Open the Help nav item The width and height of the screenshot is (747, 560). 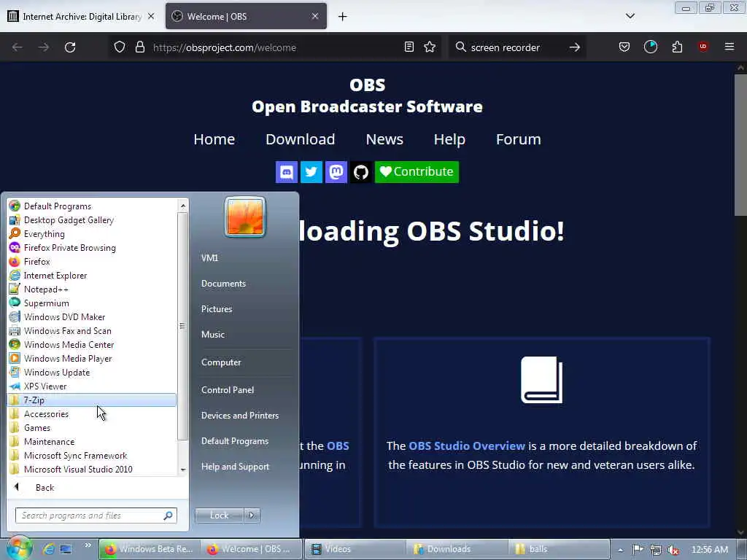pos(449,139)
